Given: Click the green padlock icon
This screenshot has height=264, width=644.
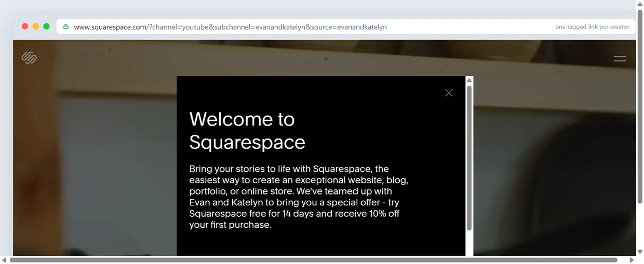Looking at the screenshot, I should [x=66, y=26].
